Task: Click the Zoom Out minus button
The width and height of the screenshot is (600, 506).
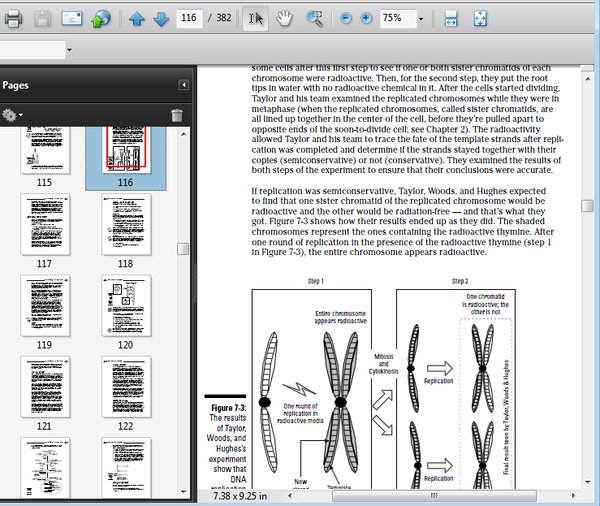Action: click(x=346, y=19)
